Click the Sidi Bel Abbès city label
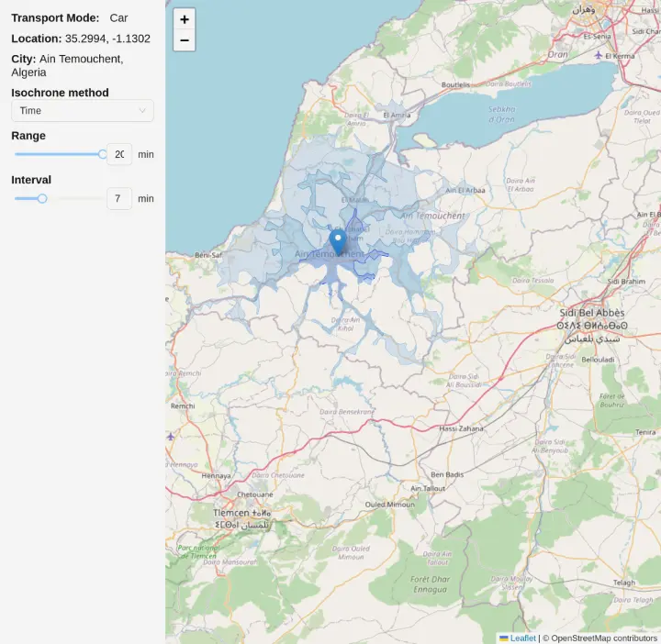661x644 pixels. [592, 313]
